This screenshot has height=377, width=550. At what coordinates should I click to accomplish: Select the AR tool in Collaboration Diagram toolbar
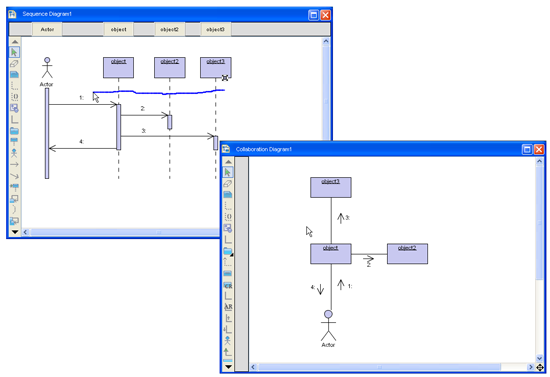tap(228, 307)
